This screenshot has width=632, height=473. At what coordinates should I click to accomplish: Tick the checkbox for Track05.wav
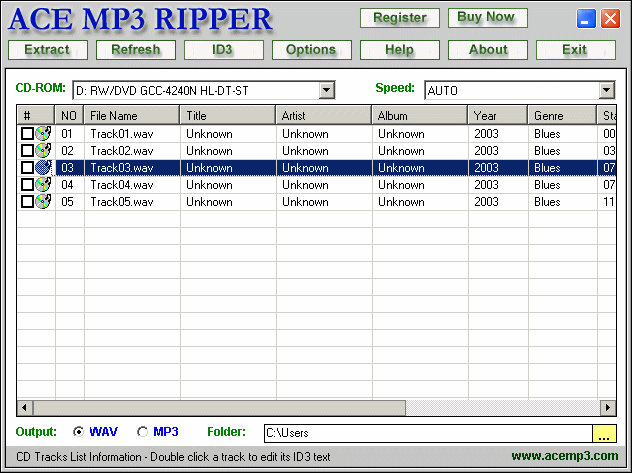(27, 201)
